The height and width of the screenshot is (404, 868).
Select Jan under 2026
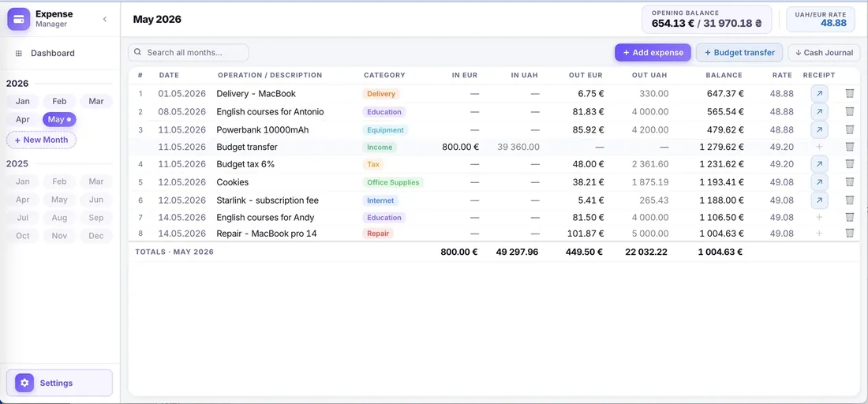coord(23,101)
